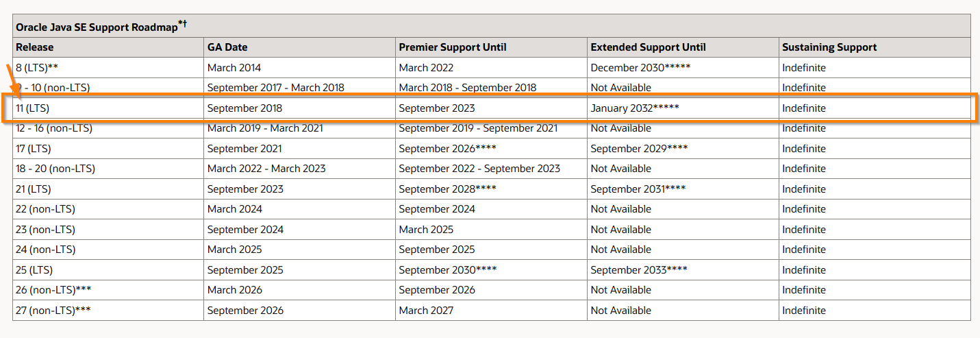Select the "Extended Support Until" column header
The width and height of the screenshot is (980, 338).
pos(648,47)
